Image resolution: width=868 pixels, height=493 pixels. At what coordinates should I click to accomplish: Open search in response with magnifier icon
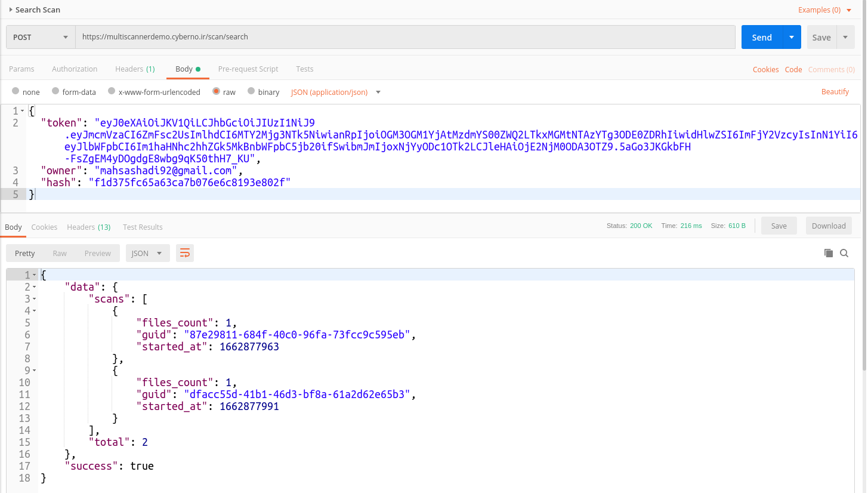(844, 253)
